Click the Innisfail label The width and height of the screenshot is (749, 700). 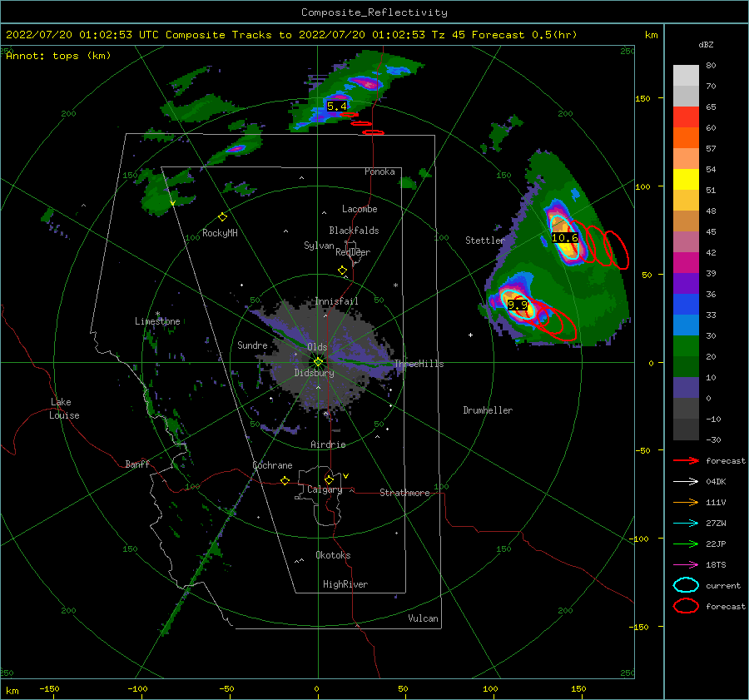[x=336, y=301]
